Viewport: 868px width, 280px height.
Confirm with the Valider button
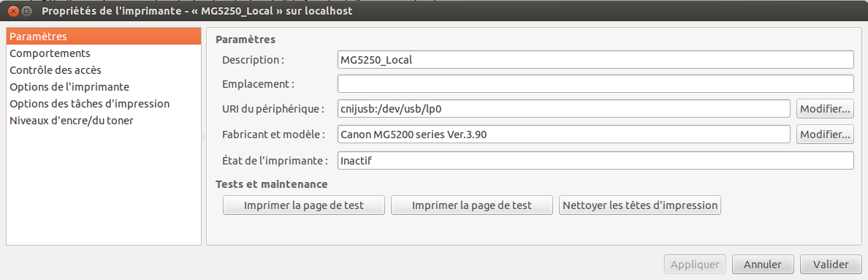coord(830,265)
